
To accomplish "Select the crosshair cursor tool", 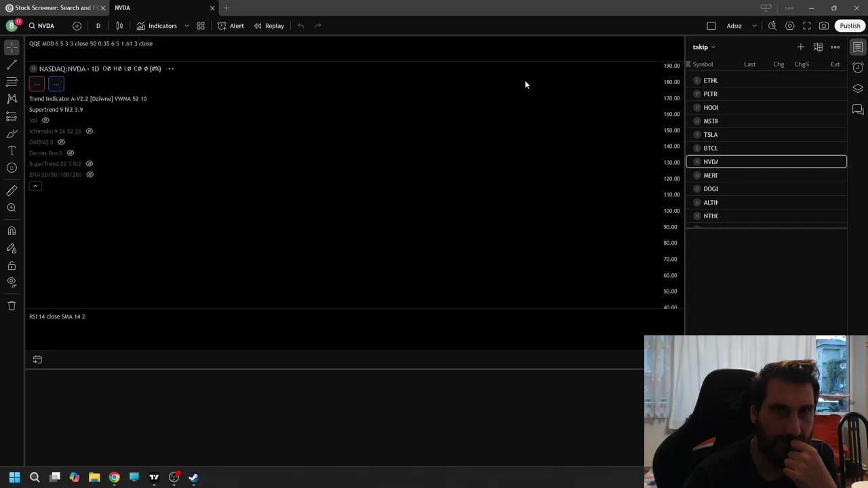I will (12, 47).
